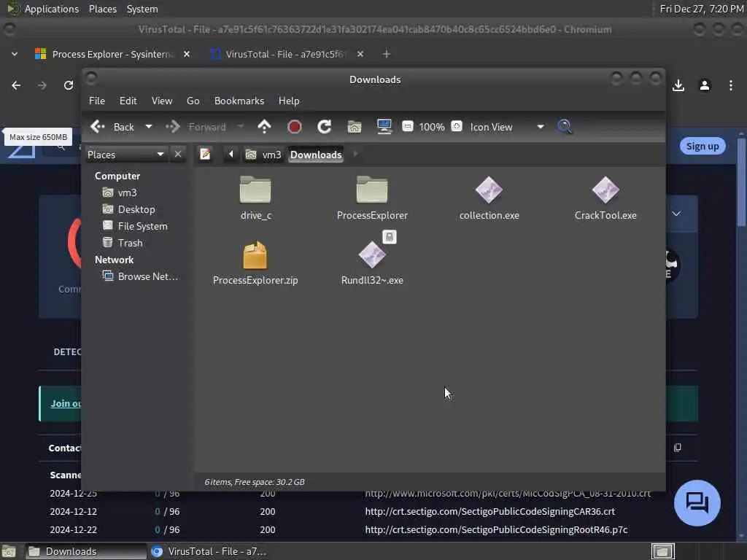Select Browse Network in the sidebar
The height and width of the screenshot is (560, 747).
tap(141, 276)
